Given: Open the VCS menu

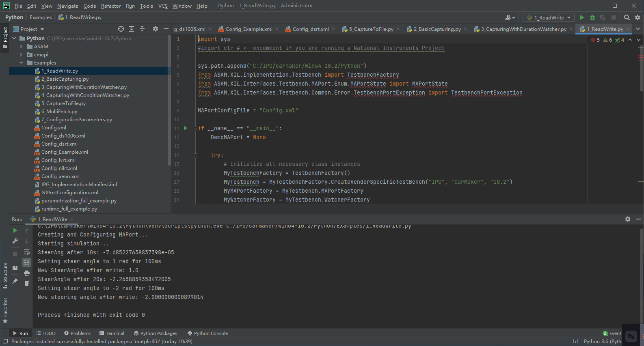Looking at the screenshot, I should (163, 6).
